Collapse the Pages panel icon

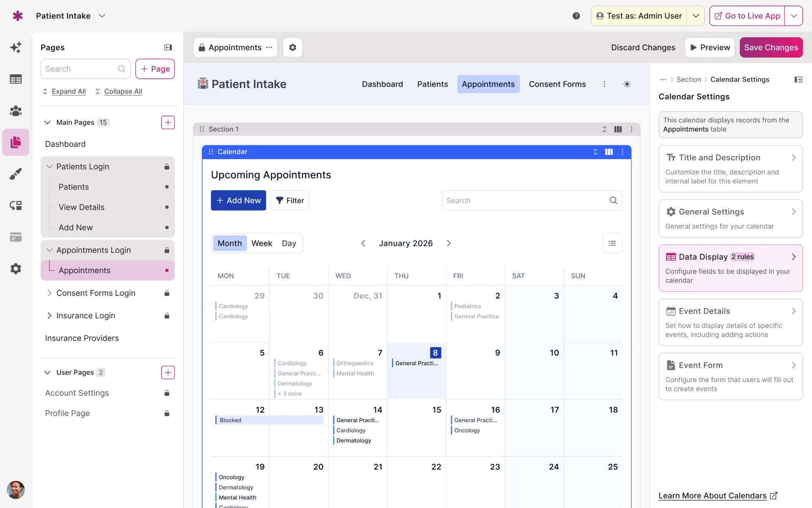tap(168, 47)
